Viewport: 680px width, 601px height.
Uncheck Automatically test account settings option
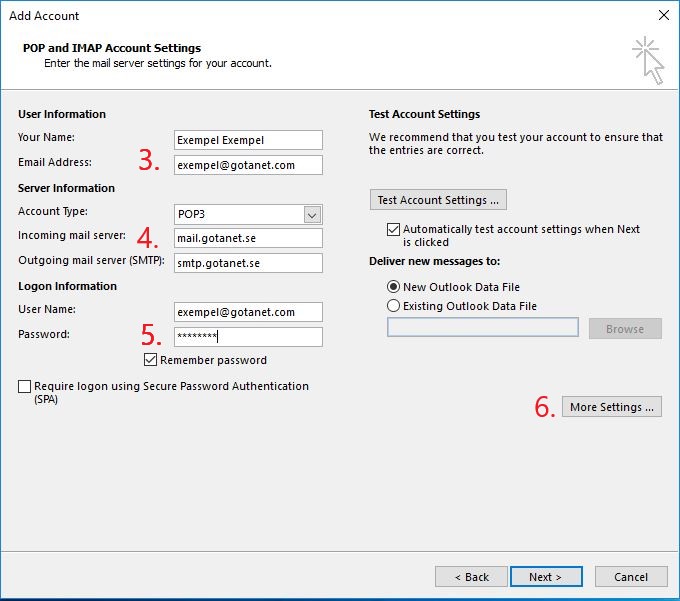pyautogui.click(x=393, y=229)
